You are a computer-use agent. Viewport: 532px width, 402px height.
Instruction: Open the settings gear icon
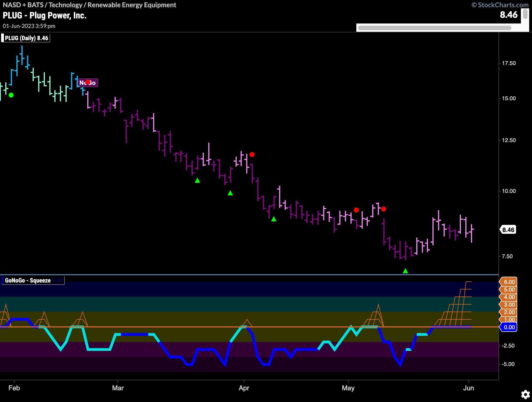[x=525, y=394]
